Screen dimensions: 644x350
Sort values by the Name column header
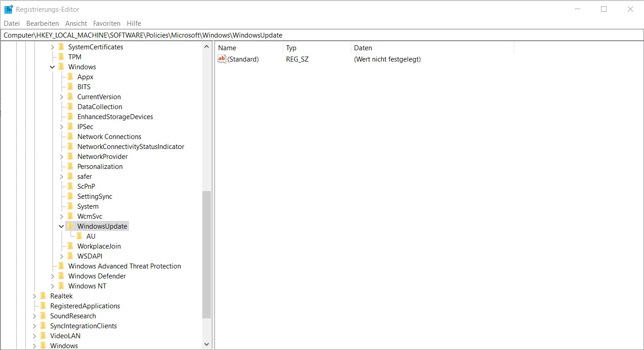[x=249, y=48]
